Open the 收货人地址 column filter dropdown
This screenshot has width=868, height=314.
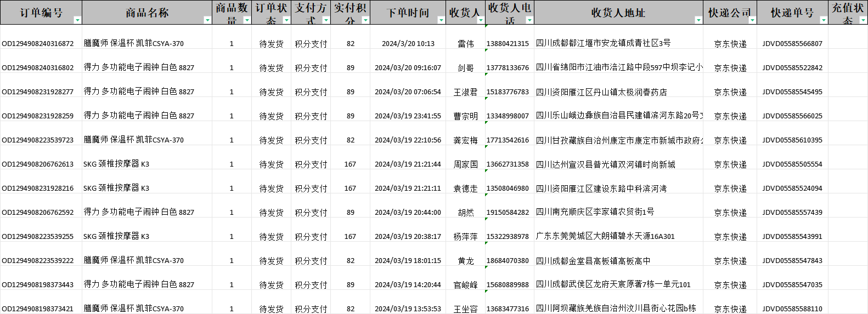[x=698, y=20]
